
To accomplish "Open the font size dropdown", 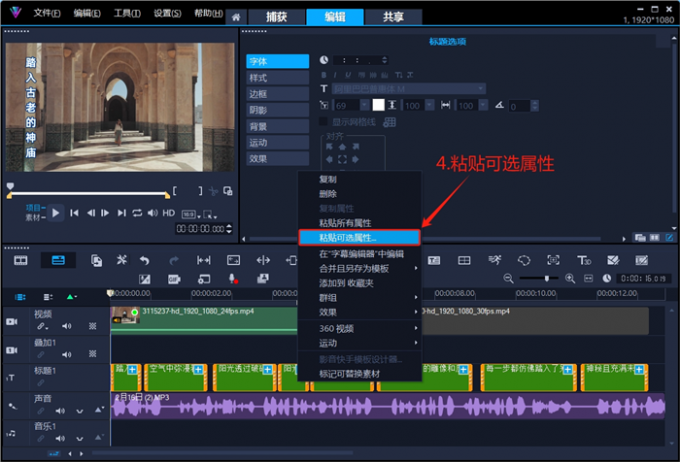I will coord(365,105).
